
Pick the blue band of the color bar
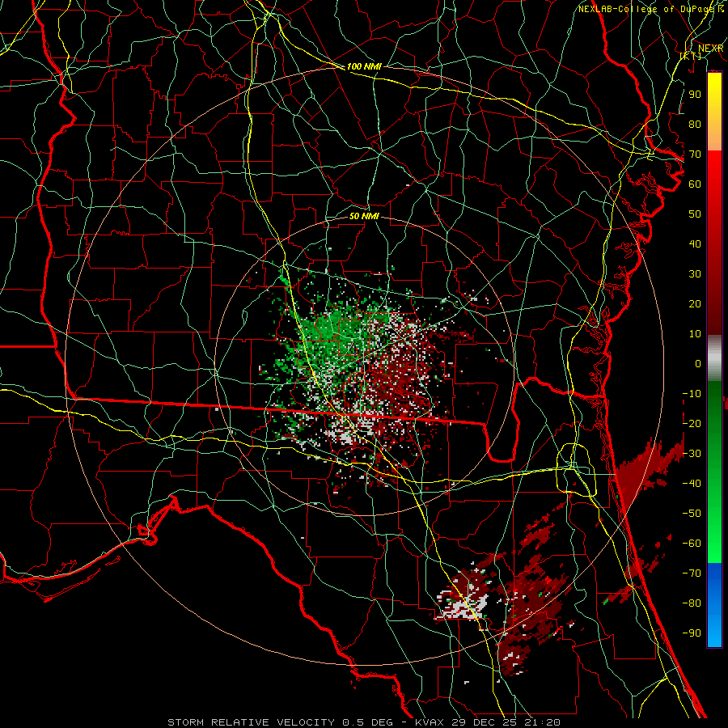pyautogui.click(x=714, y=604)
